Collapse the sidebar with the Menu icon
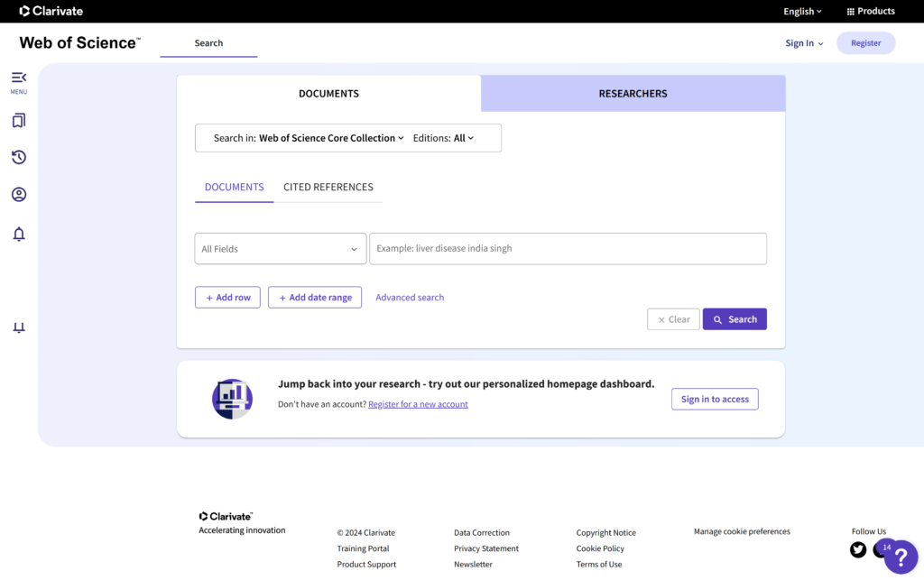Viewport: 924px width, 580px height. pos(19,78)
